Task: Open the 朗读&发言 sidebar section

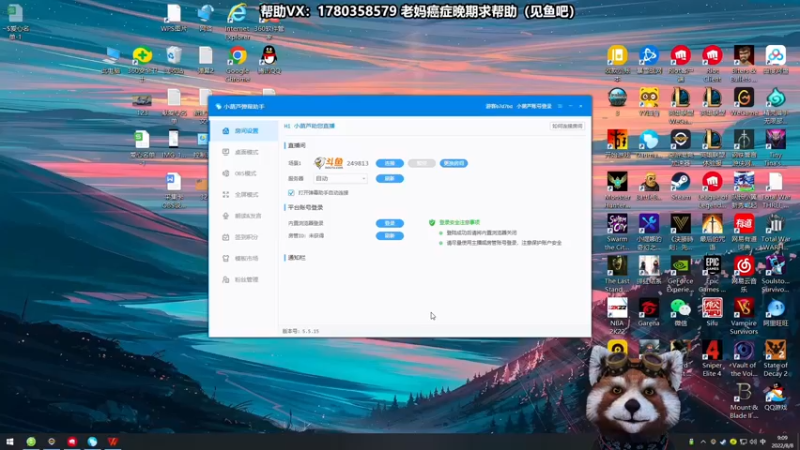Action: pos(243,216)
